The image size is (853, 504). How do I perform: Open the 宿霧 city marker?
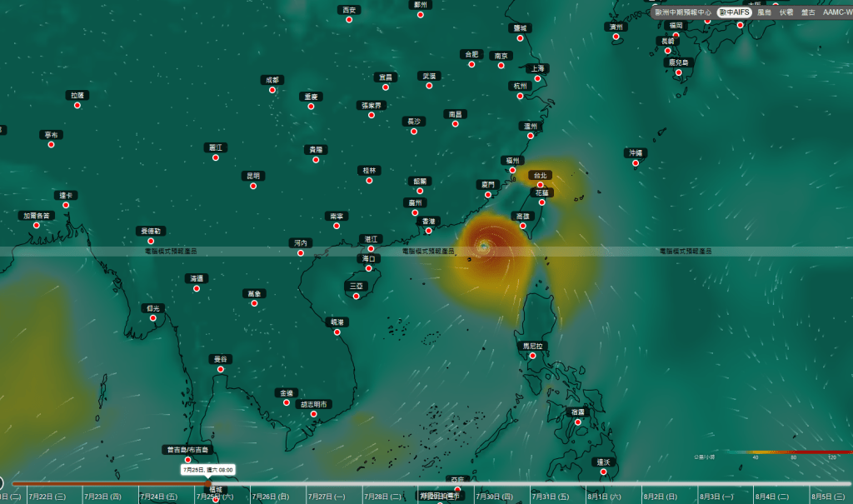click(x=578, y=422)
